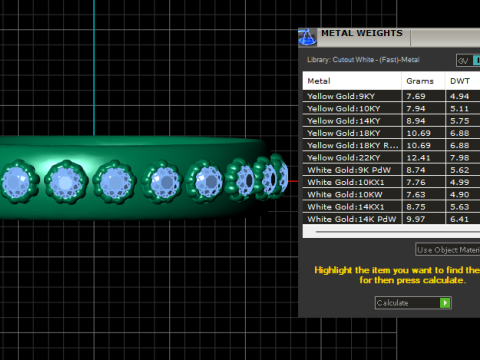Image resolution: width=480 pixels, height=360 pixels.
Task: Select the White Gold:10KW row
Action: (391, 195)
